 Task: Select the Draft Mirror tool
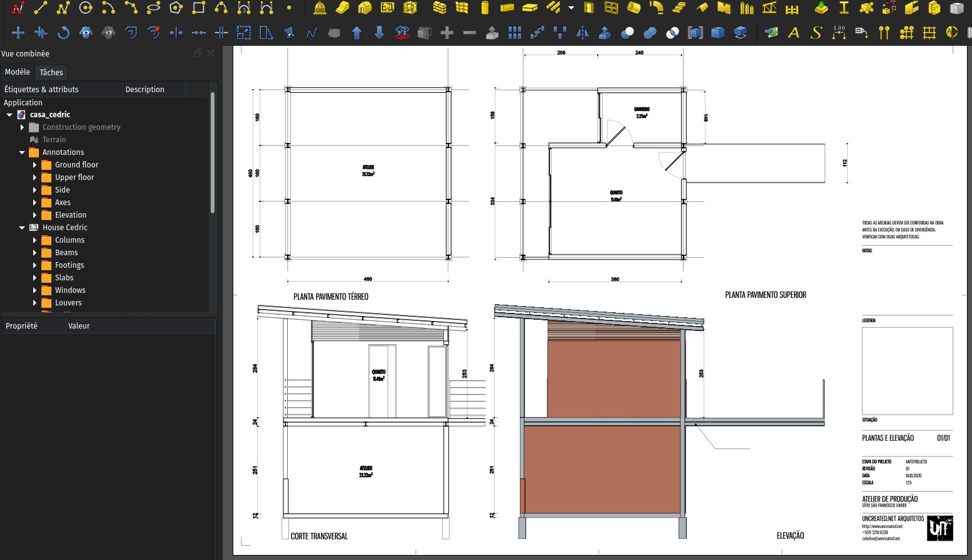[x=583, y=33]
